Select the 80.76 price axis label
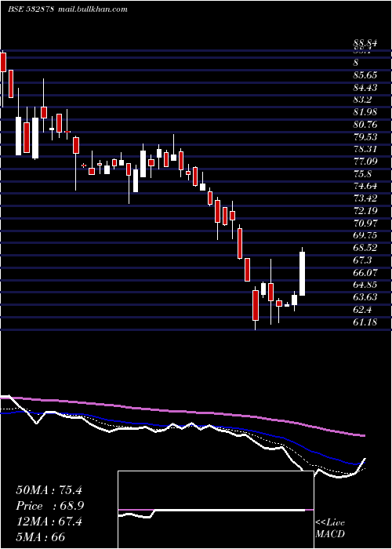This screenshot has width=392, height=549. tap(365, 124)
